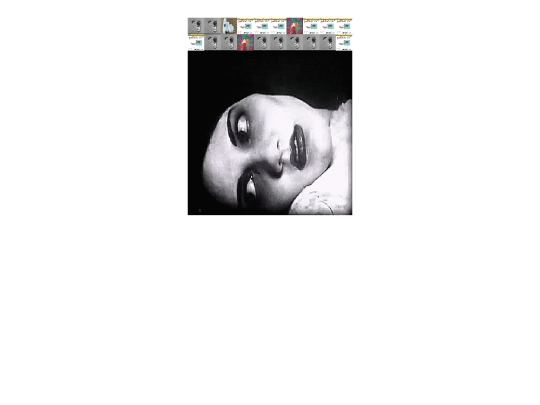
Task: Open the white bottle thumbnail on brown background
Action: pyautogui.click(x=229, y=26)
